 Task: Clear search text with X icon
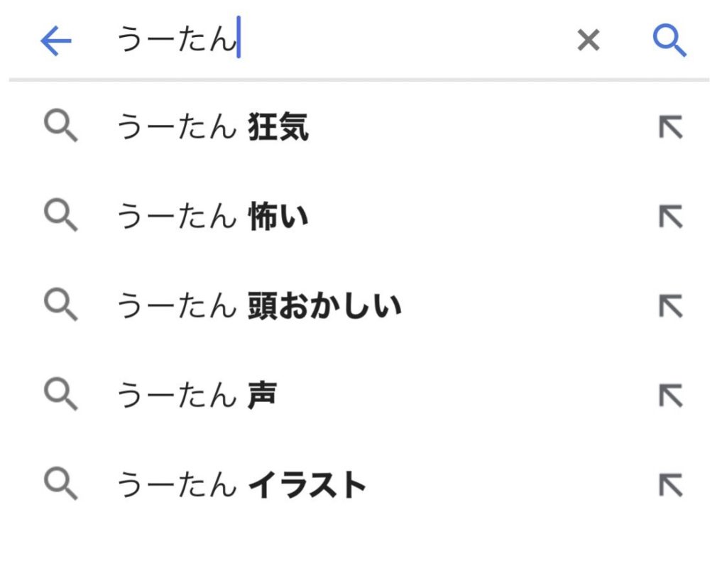point(589,42)
